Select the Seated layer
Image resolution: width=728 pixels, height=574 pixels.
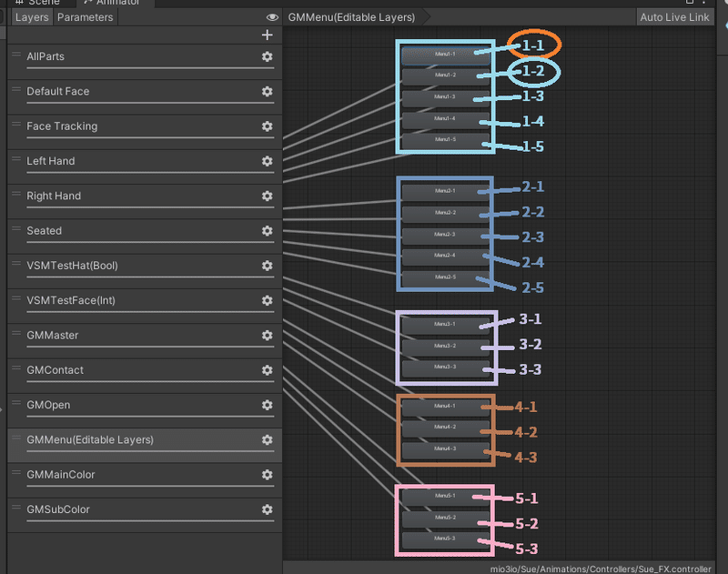pos(145,236)
